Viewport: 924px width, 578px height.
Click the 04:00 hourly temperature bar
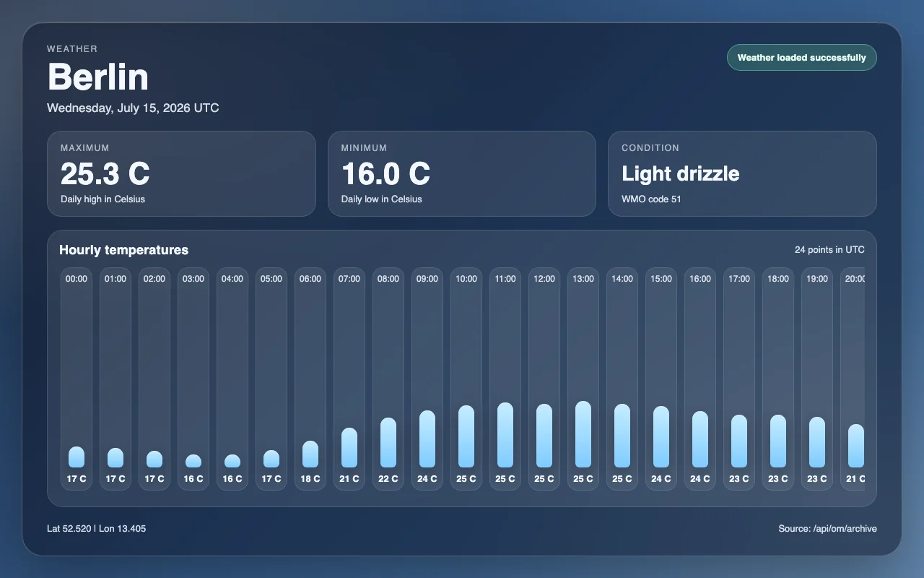pos(232,461)
